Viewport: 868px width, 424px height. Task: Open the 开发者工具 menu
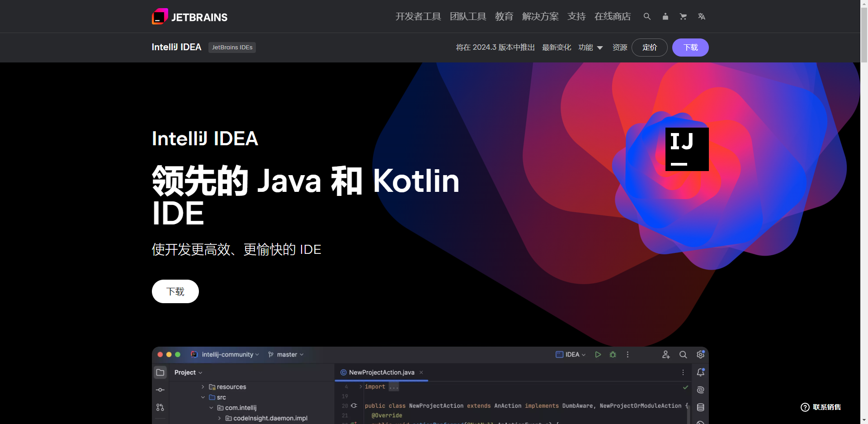click(418, 16)
